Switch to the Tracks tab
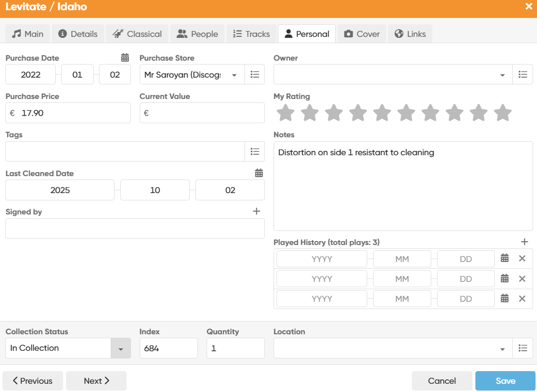 pyautogui.click(x=251, y=34)
